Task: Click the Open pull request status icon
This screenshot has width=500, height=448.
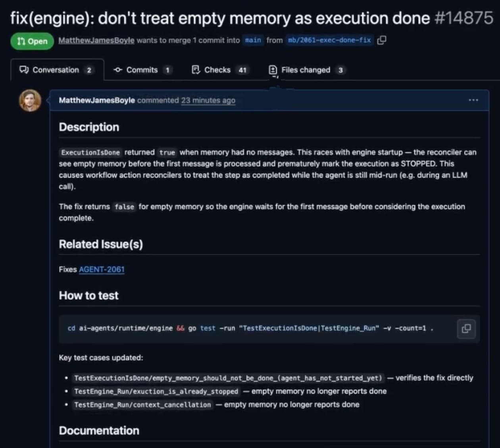Action: click(x=21, y=41)
